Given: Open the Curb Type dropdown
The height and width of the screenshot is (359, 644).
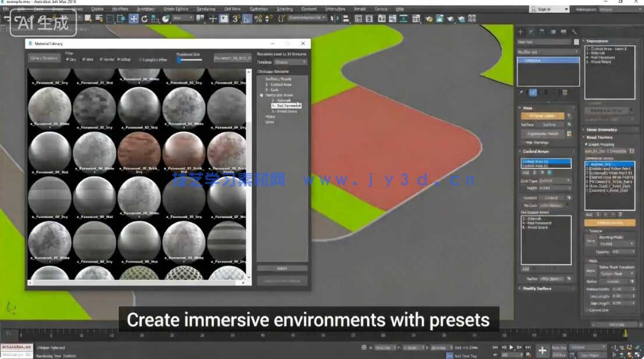Looking at the screenshot, I should pos(554,181).
